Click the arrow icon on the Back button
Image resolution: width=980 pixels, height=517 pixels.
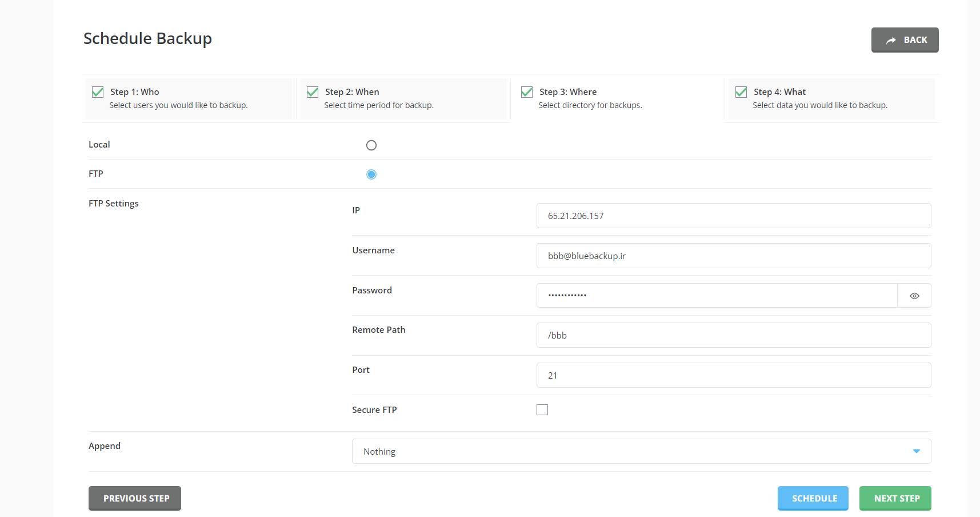(891, 40)
